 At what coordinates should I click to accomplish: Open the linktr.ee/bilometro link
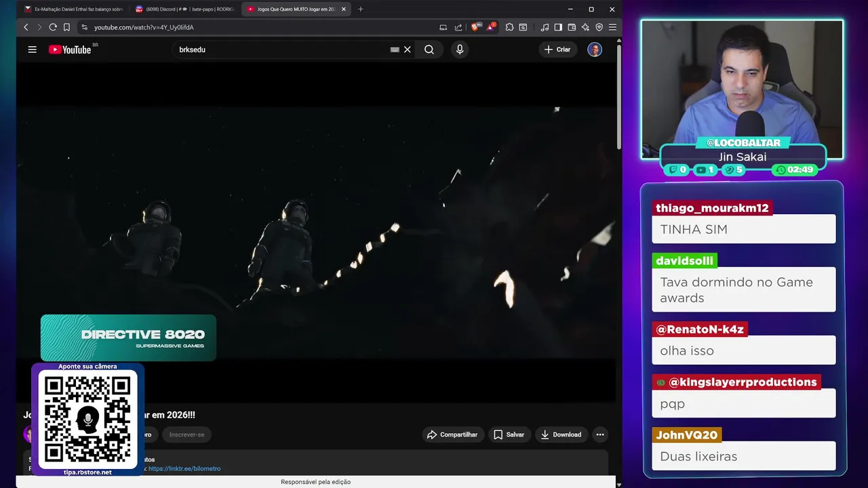(x=184, y=468)
